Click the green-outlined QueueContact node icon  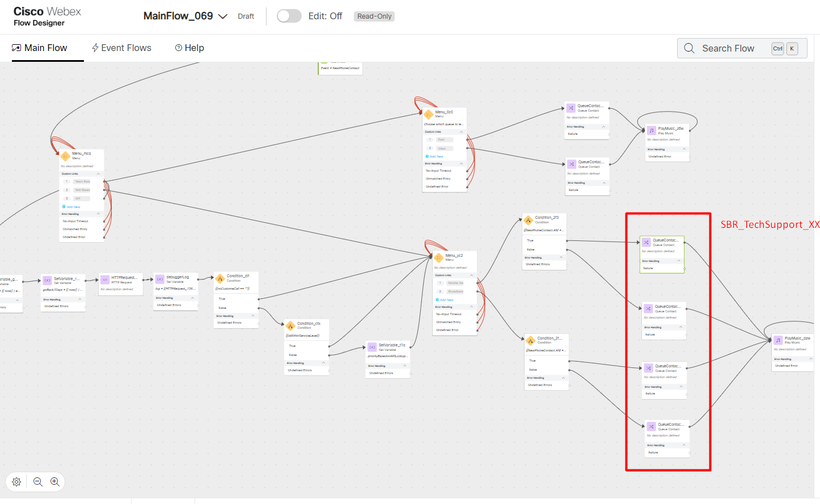click(646, 243)
